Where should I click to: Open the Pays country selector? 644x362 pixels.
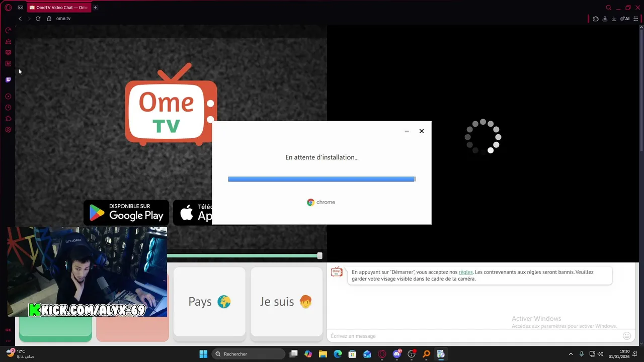(209, 302)
